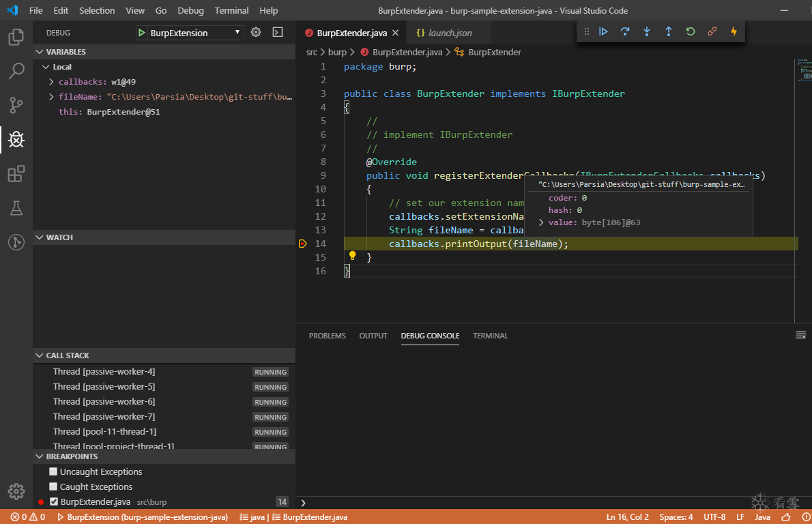Open the Explorer view in activity bar
This screenshot has width=812, height=524.
coord(16,37)
